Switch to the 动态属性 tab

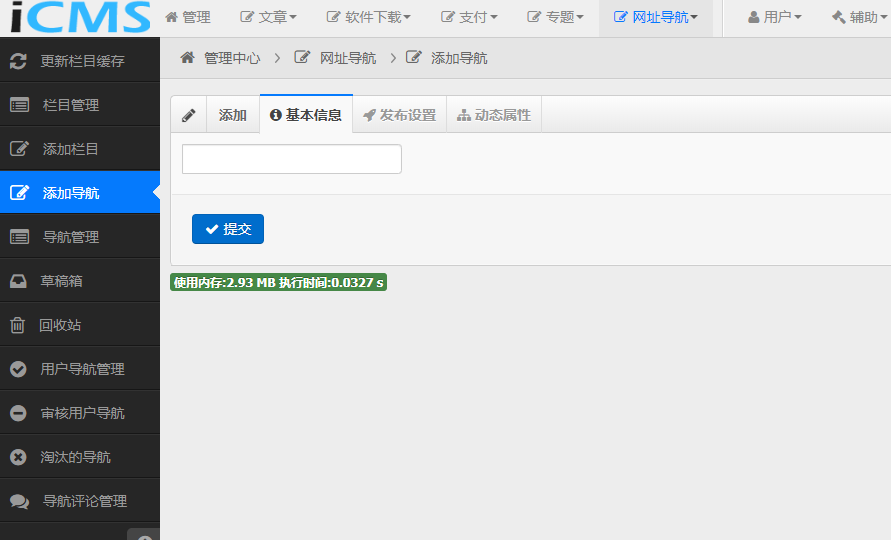tap(494, 115)
